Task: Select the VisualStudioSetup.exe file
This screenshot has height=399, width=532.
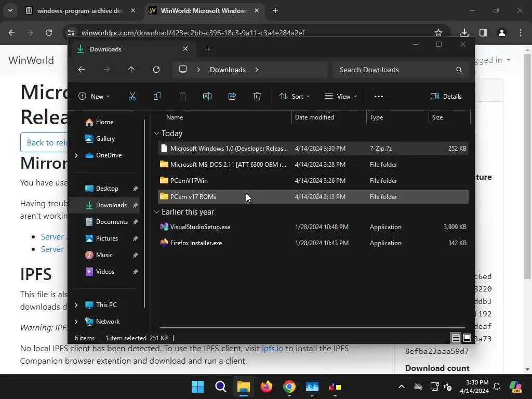Action: 313,227
